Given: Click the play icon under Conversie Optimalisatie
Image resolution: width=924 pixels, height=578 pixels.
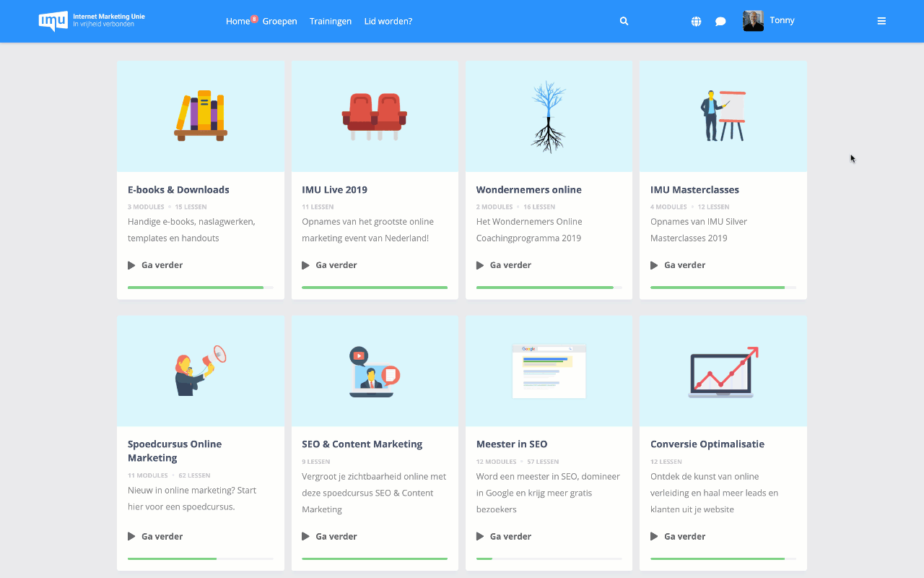Looking at the screenshot, I should click(654, 536).
